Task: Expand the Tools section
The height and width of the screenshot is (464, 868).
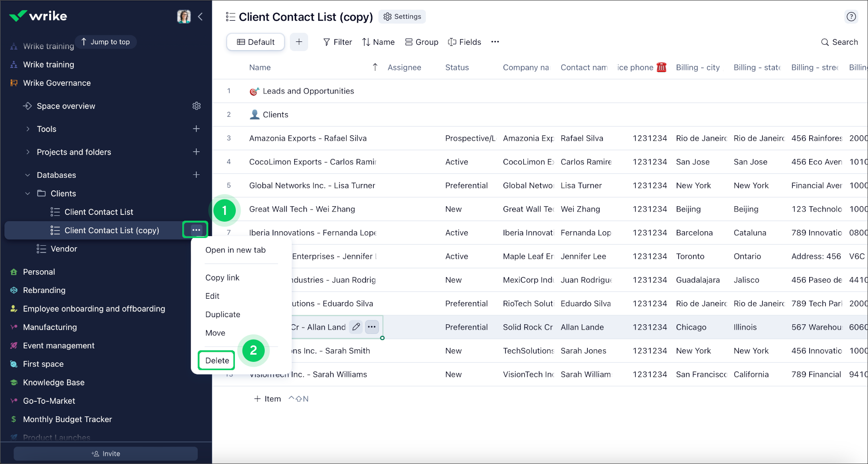Action: click(28, 129)
